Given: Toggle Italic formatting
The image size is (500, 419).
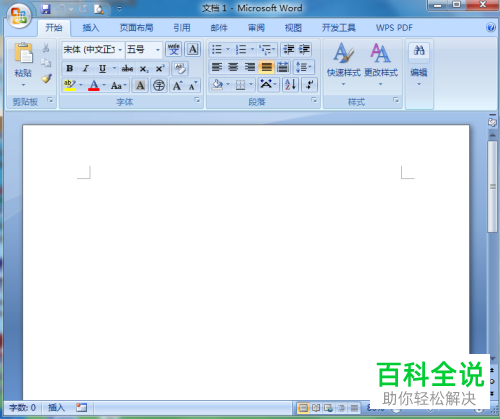Looking at the screenshot, I should 86,68.
